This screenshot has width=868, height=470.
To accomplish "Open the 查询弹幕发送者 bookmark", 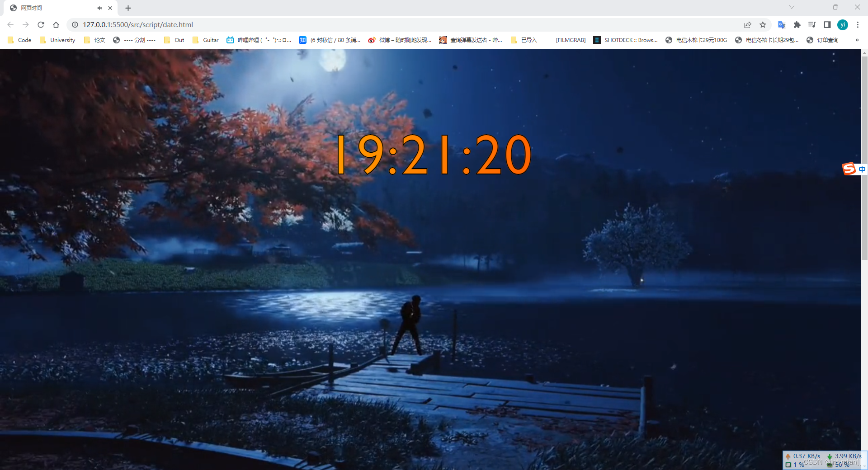I will 471,40.
